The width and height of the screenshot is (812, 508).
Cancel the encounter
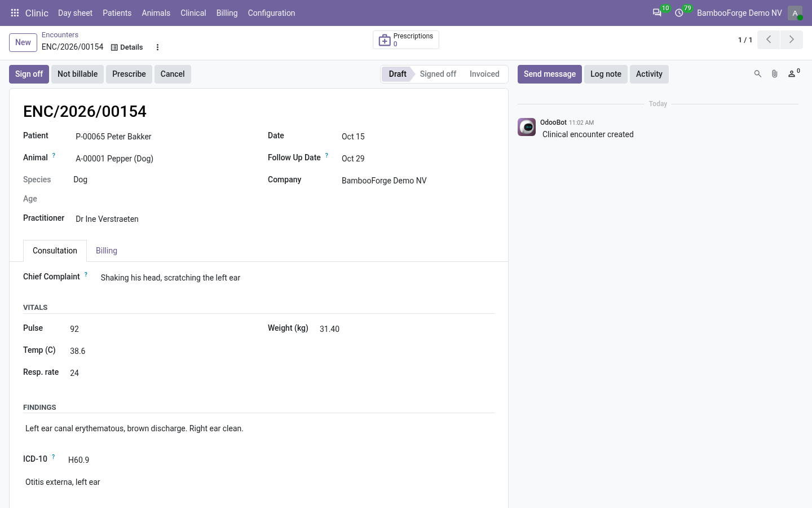pos(173,74)
